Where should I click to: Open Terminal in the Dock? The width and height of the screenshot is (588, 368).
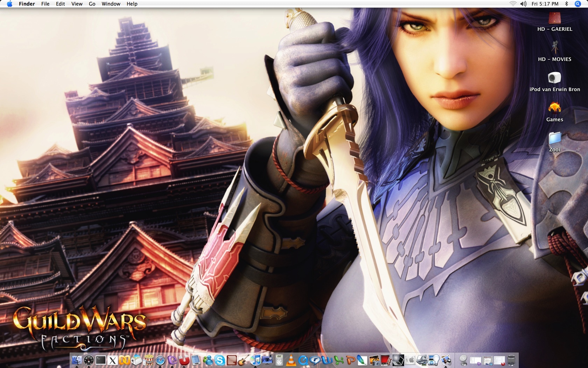click(x=101, y=360)
